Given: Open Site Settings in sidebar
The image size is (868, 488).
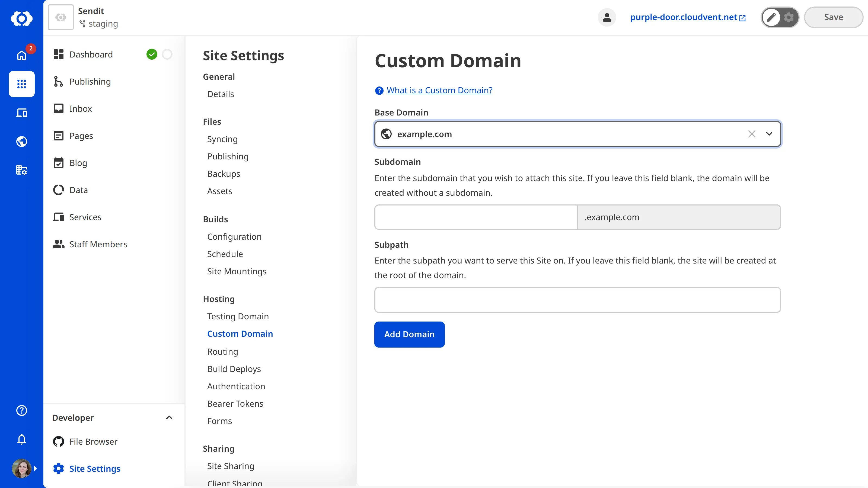Looking at the screenshot, I should 95,469.
